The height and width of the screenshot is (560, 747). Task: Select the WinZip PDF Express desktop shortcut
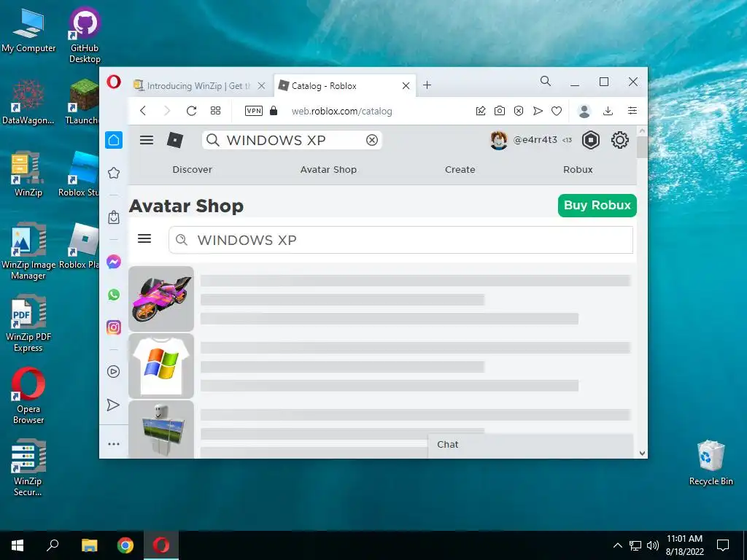(x=28, y=324)
